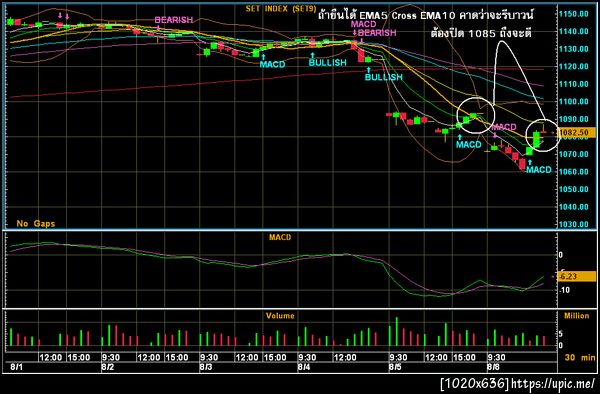The image size is (600, 394).
Task: Select the 8/5 date label
Action: pyautogui.click(x=395, y=368)
